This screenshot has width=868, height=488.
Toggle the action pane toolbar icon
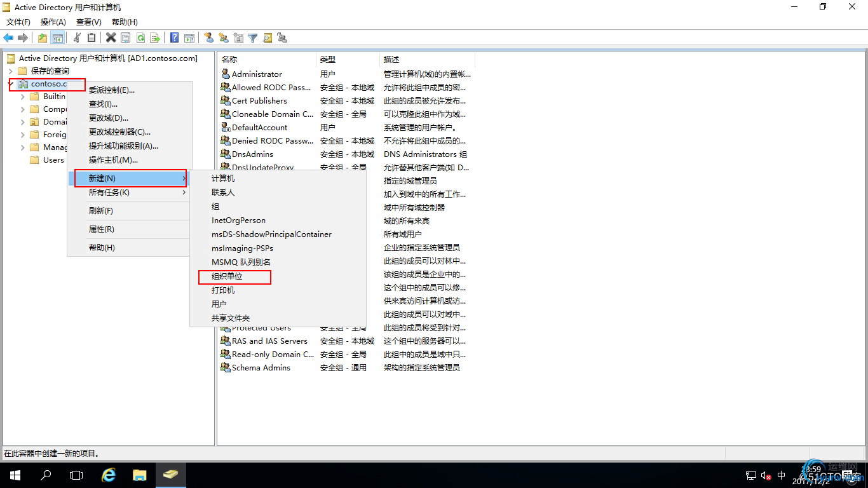(189, 37)
